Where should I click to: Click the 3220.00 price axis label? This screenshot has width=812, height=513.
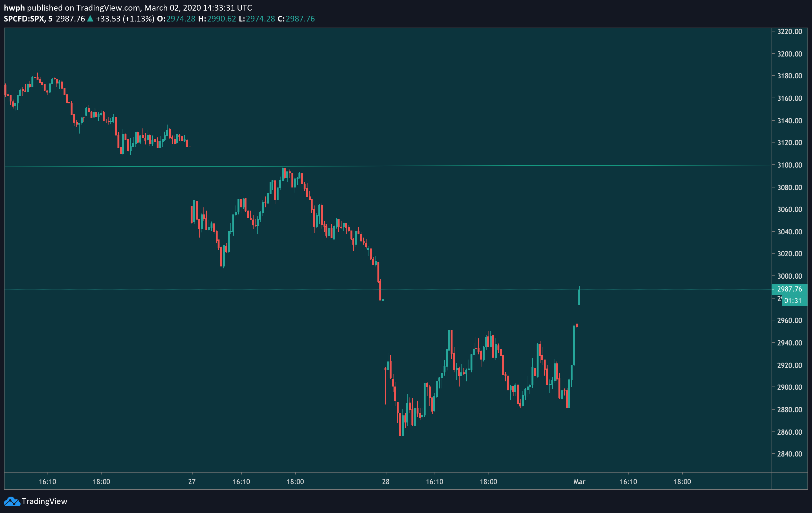click(x=790, y=32)
